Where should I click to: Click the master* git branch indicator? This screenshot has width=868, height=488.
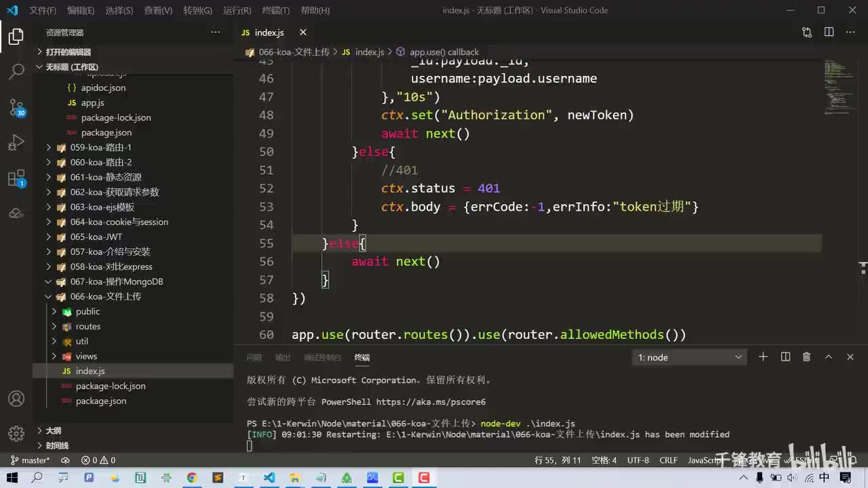(31, 460)
